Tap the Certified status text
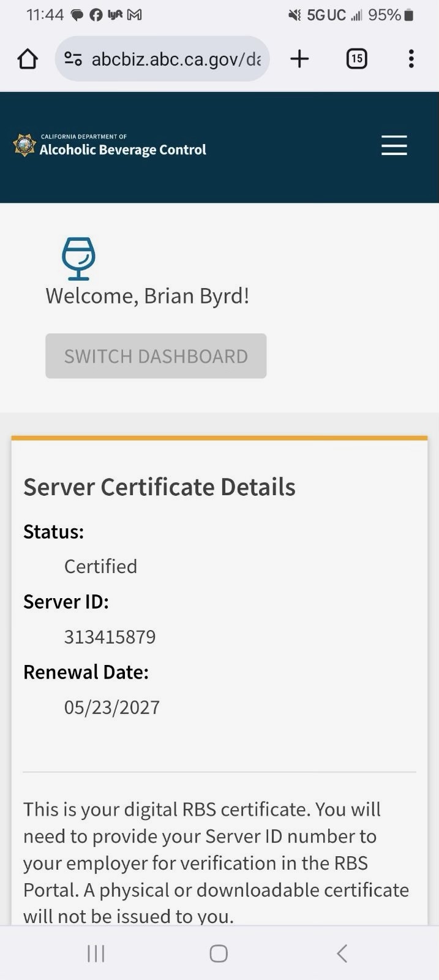 click(x=100, y=566)
